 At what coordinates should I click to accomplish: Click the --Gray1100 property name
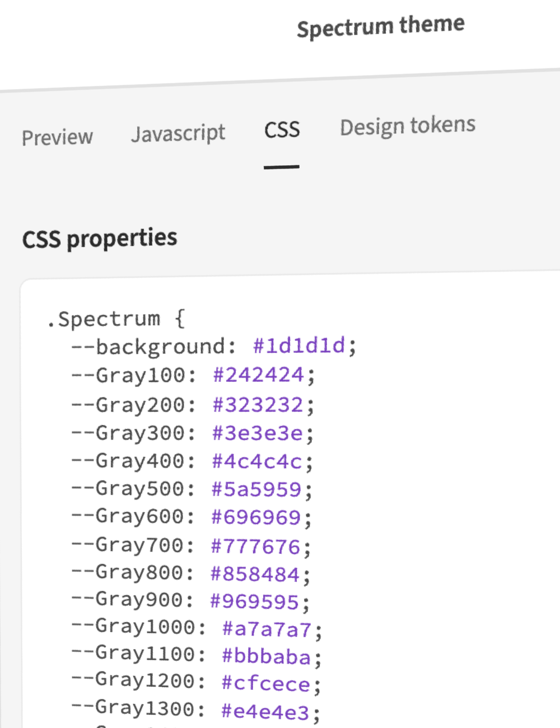(138, 653)
